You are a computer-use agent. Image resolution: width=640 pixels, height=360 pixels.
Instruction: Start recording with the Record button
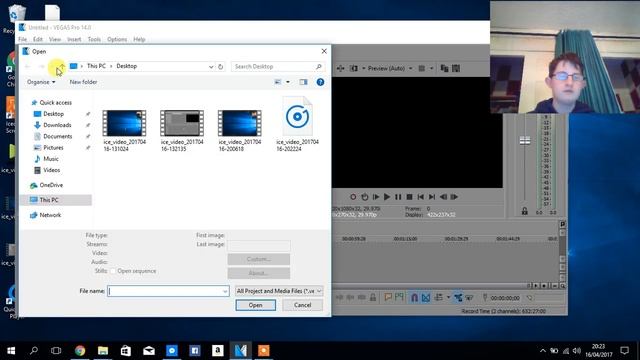353,197
